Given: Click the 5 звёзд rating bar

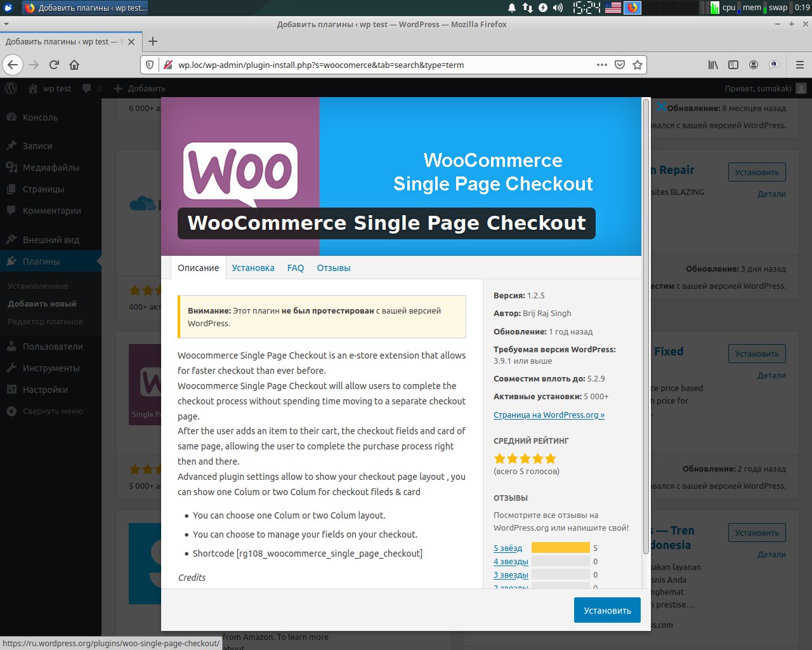Looking at the screenshot, I should [x=561, y=548].
